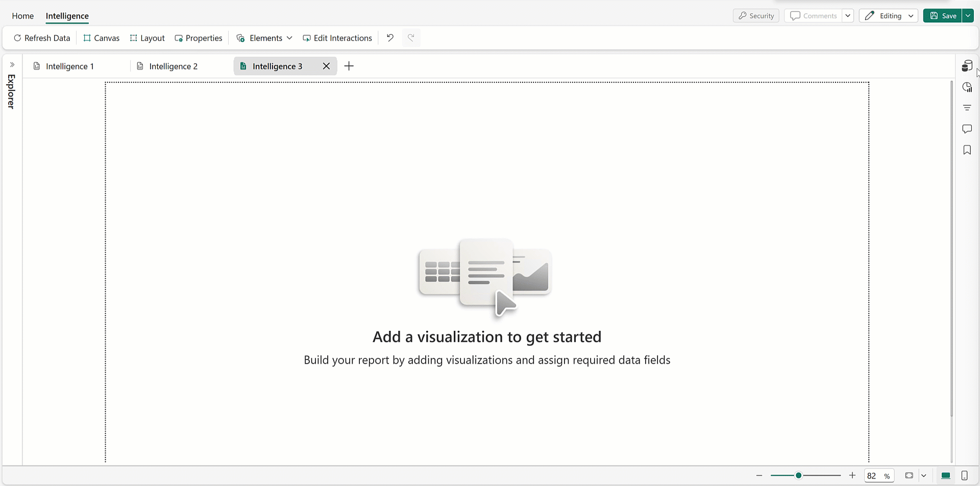Image resolution: width=980 pixels, height=486 pixels.
Task: Switch to the Home ribbon tab
Action: pyautogui.click(x=22, y=16)
